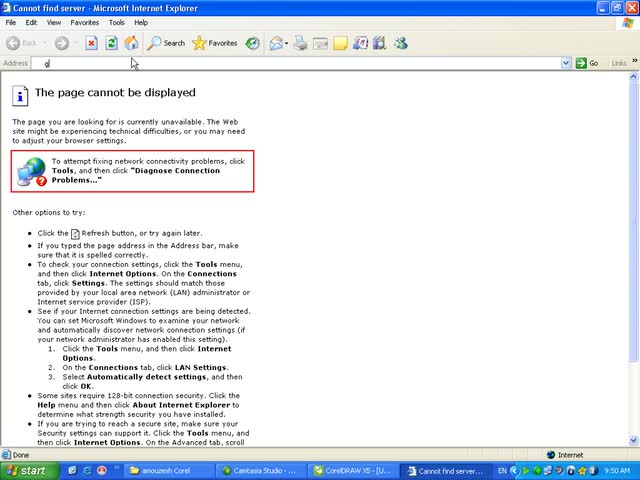Expand the quick launch chevron
This screenshot has width=640, height=480.
116,468
